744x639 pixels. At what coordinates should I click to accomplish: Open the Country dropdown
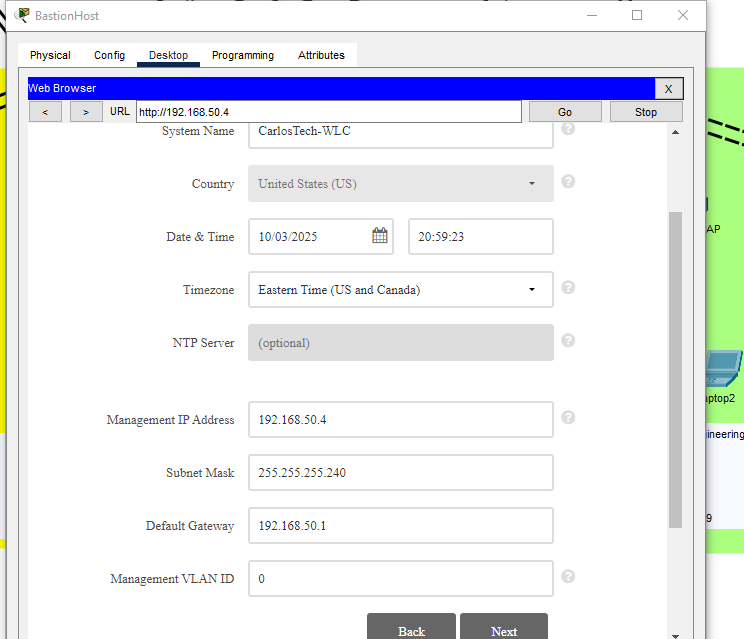(x=400, y=184)
